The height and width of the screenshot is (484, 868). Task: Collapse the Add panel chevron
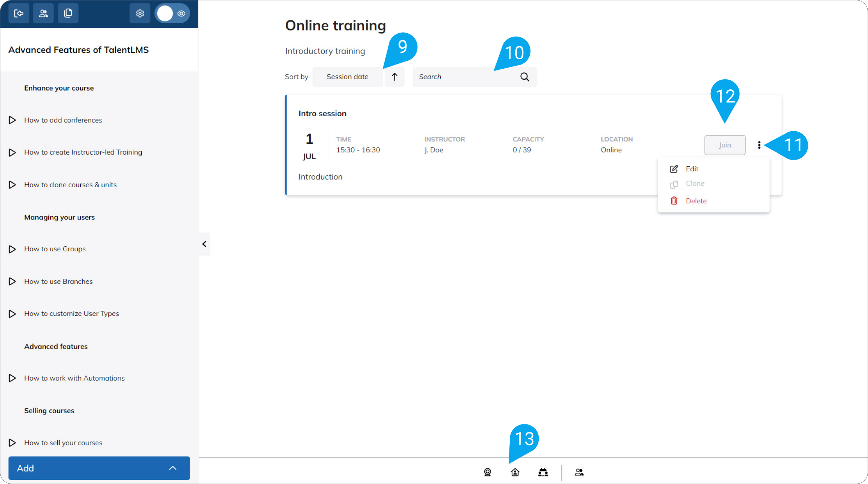click(x=173, y=468)
